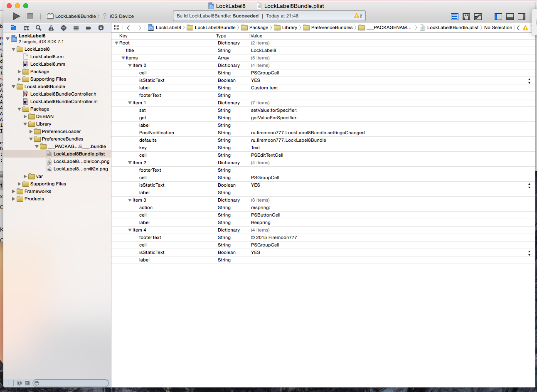
Task: Open the Breakpoint navigator icon
Action: [89, 28]
